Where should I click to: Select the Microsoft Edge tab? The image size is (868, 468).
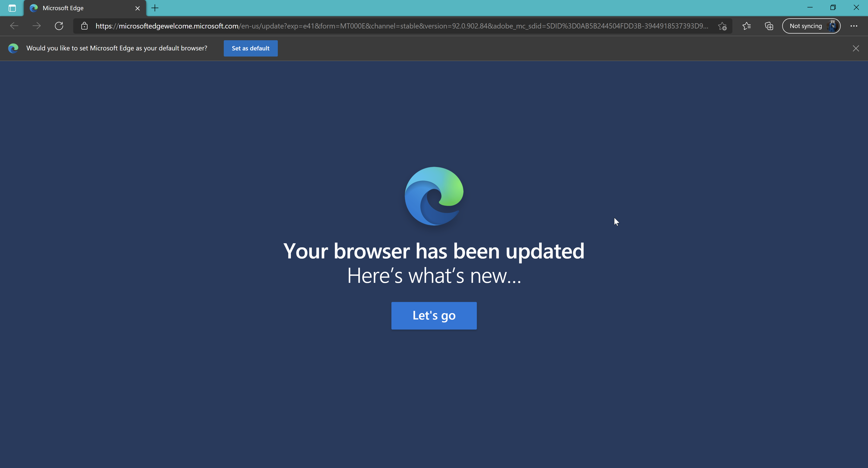pyautogui.click(x=85, y=8)
